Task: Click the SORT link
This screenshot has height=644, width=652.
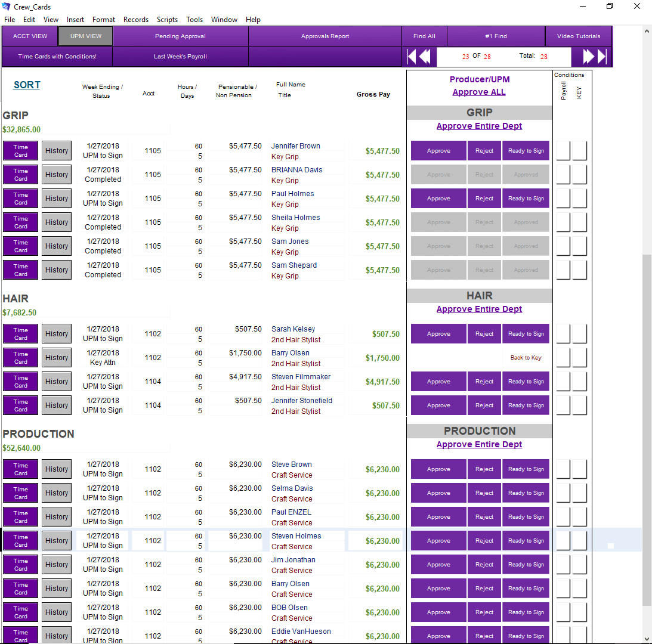Action: (x=27, y=85)
